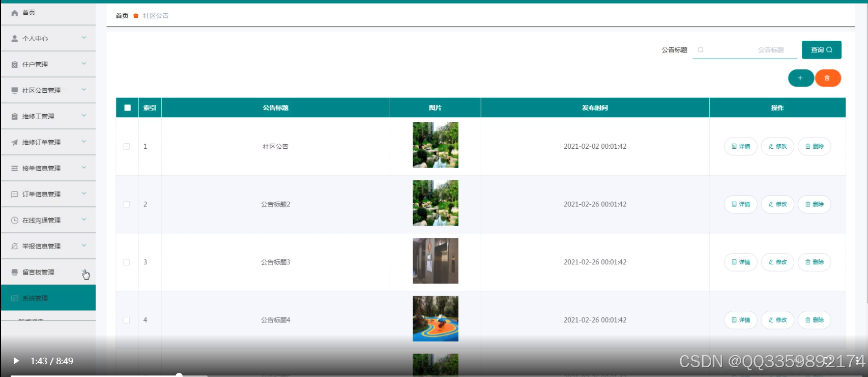Expand the 维修工管理 chevron

click(84, 116)
